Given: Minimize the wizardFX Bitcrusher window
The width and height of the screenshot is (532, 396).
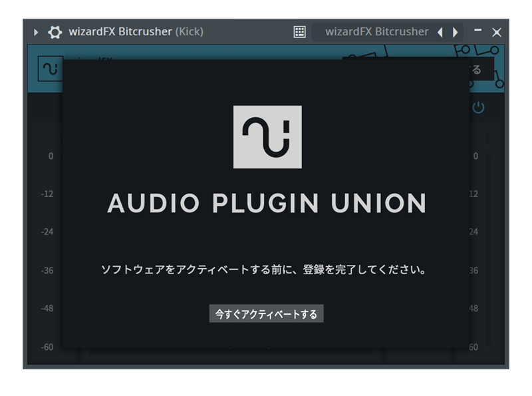Looking at the screenshot, I should coord(477,30).
